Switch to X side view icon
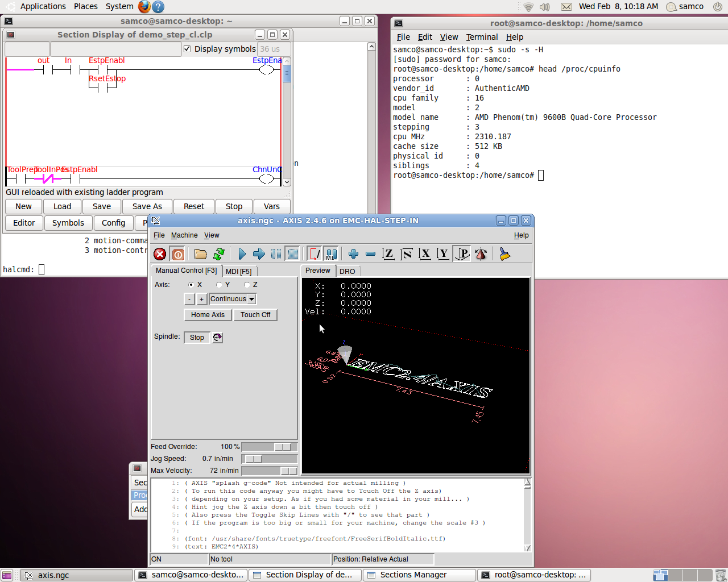This screenshot has height=582, width=728. (x=425, y=254)
